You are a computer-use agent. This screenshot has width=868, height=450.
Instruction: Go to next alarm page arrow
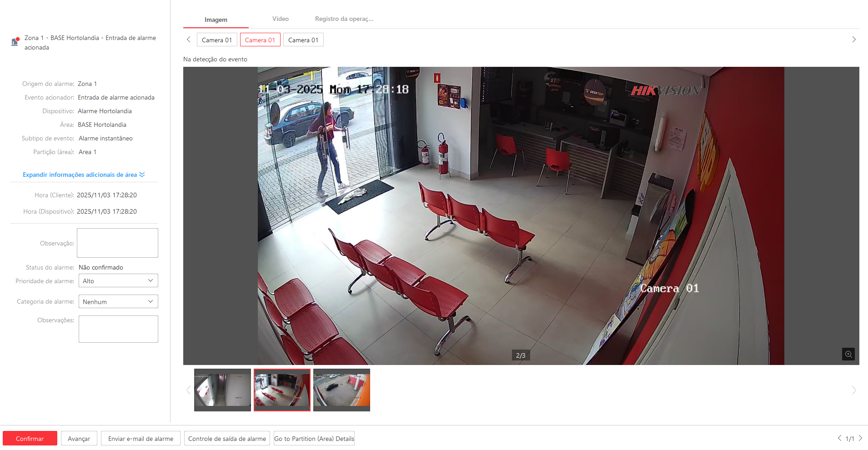coord(860,438)
